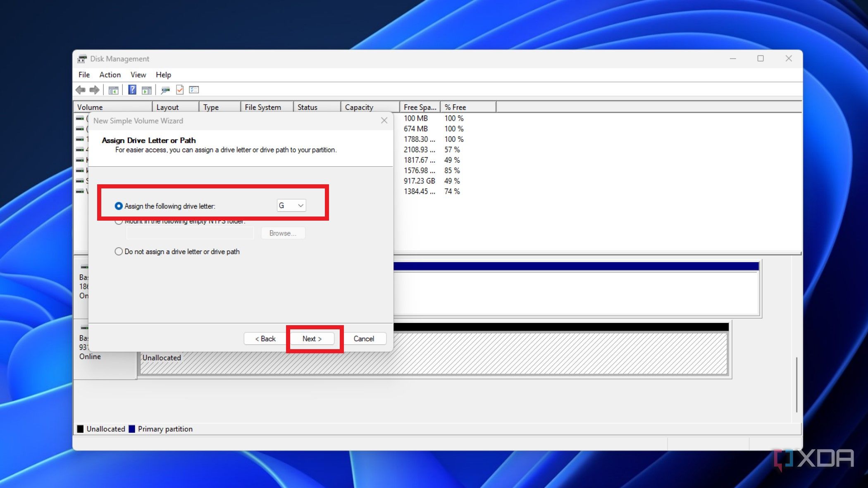Sort by File System column header
868x488 pixels.
tap(267, 107)
